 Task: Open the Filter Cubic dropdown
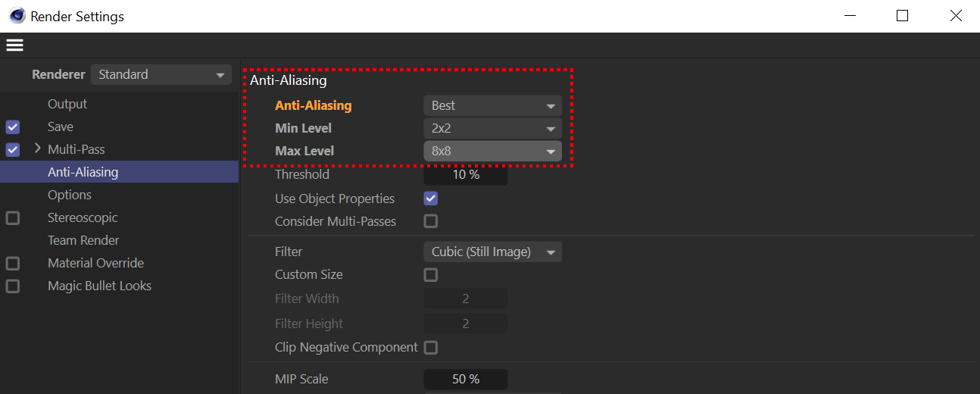click(493, 252)
